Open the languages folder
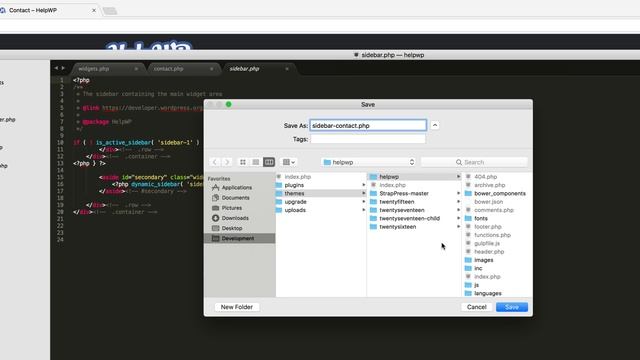The height and width of the screenshot is (360, 640). (488, 293)
